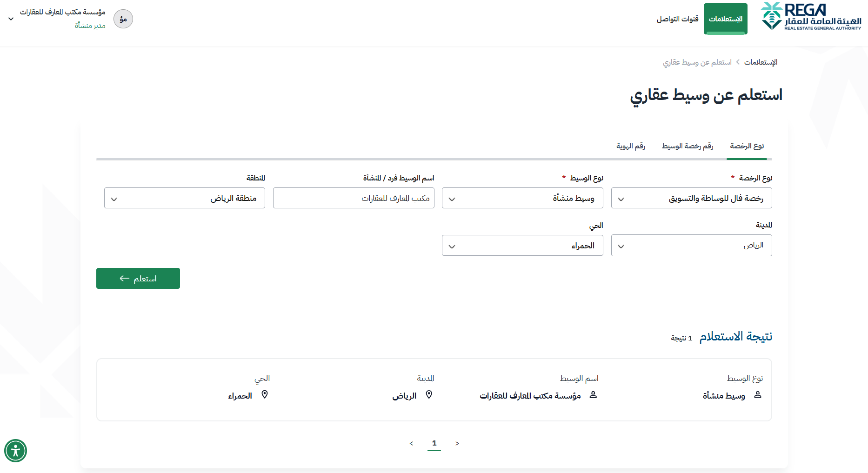
Task: Switch to the رقم الهوية tab
Action: click(630, 146)
